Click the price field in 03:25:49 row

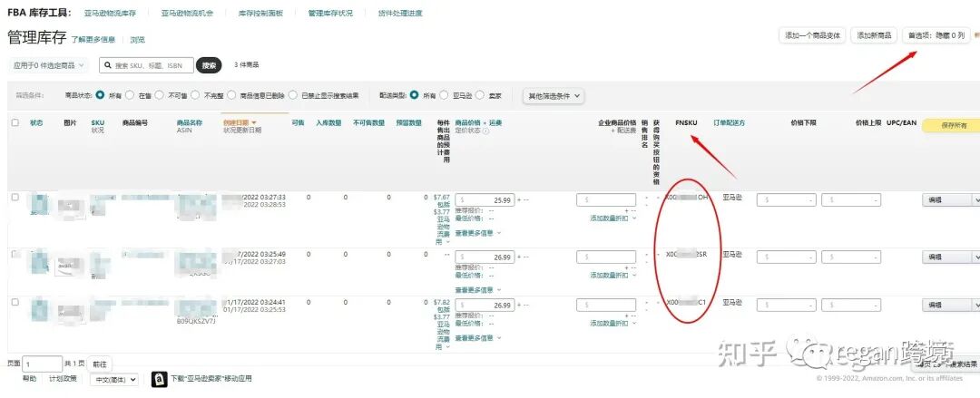coord(485,257)
